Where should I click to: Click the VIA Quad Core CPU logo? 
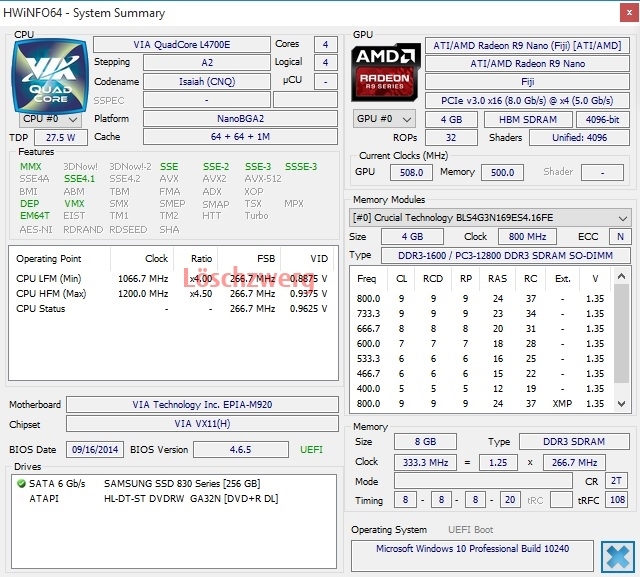50,76
